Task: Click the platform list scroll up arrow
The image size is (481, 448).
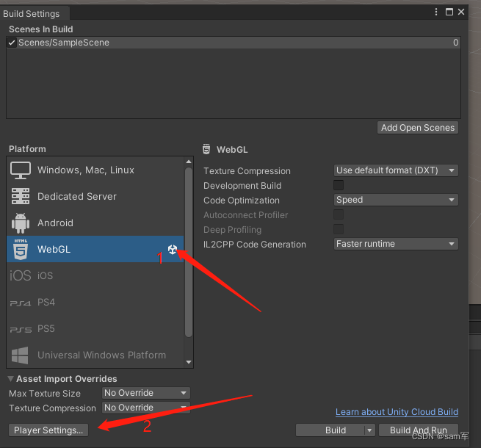Action: (189, 162)
